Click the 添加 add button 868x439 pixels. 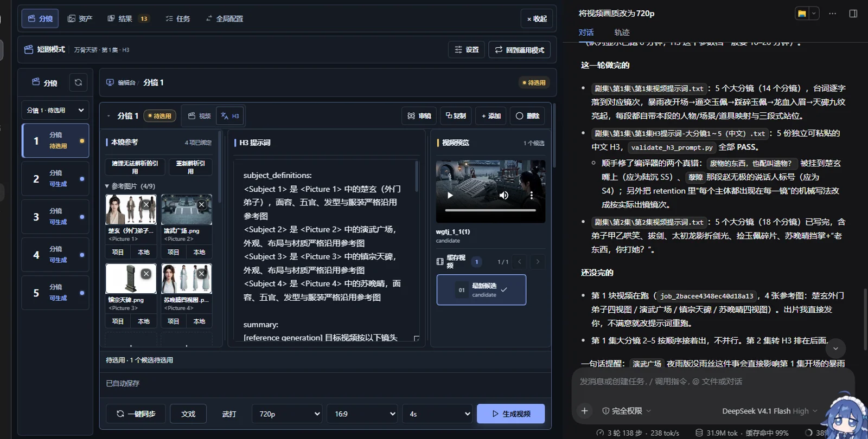coord(491,116)
